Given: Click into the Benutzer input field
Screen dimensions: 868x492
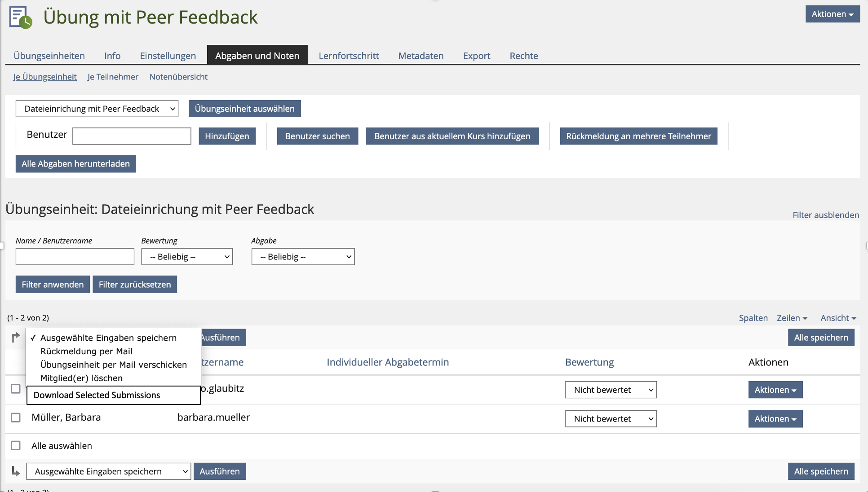Looking at the screenshot, I should pos(132,136).
